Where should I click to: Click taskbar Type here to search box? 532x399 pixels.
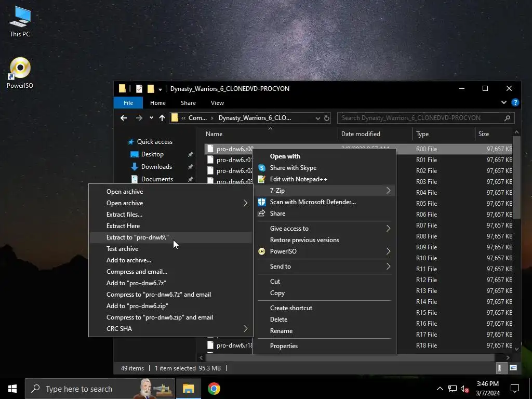coord(100,389)
